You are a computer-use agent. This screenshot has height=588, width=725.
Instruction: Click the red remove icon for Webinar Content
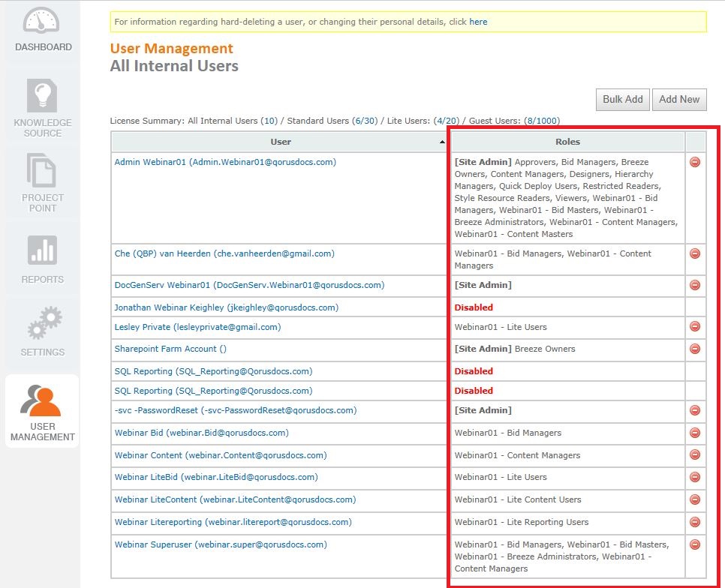(695, 455)
